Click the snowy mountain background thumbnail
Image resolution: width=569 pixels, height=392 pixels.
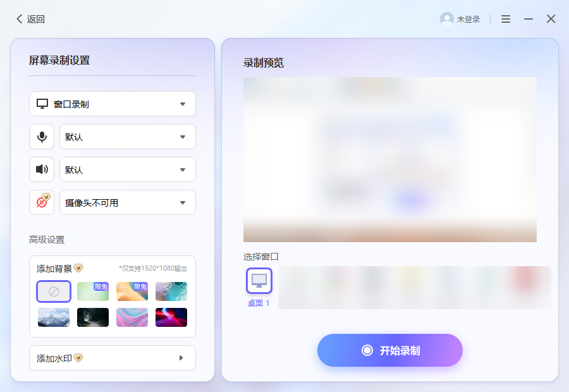[x=53, y=317]
